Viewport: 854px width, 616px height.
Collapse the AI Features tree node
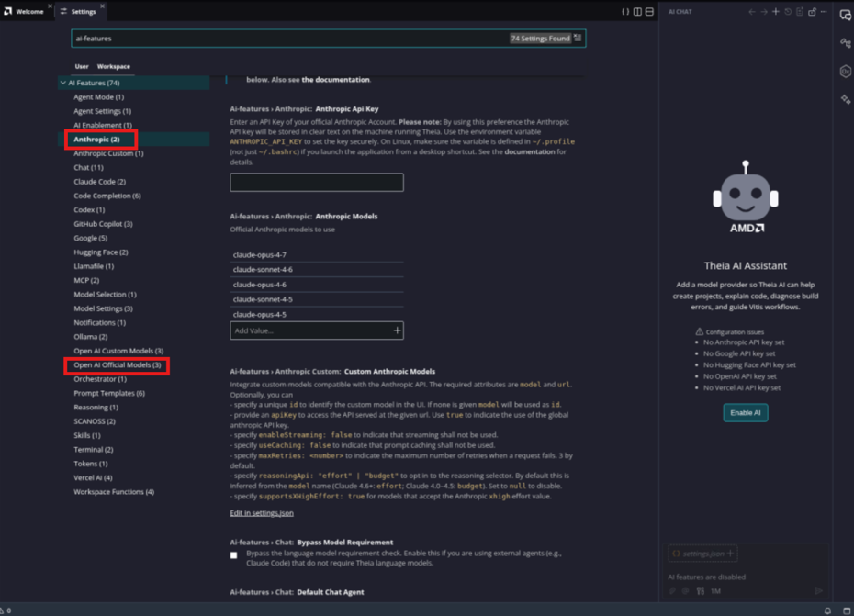click(x=63, y=83)
